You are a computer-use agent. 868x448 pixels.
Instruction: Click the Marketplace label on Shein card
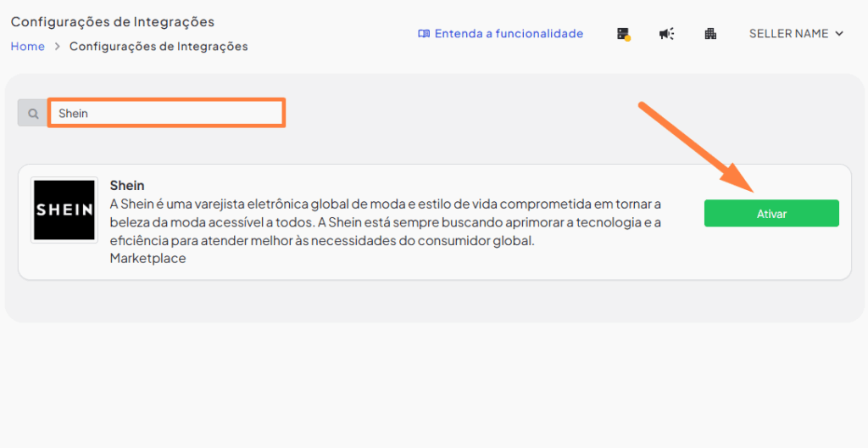147,259
